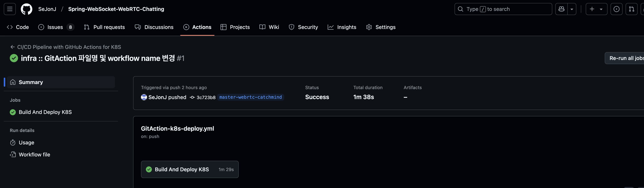Open the Issues inbox icon in header
Viewport: 644px width, 188px height.
(617, 9)
